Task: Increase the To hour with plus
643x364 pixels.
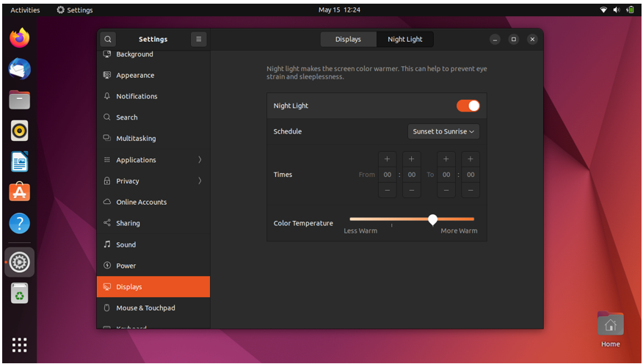Action: [x=446, y=159]
